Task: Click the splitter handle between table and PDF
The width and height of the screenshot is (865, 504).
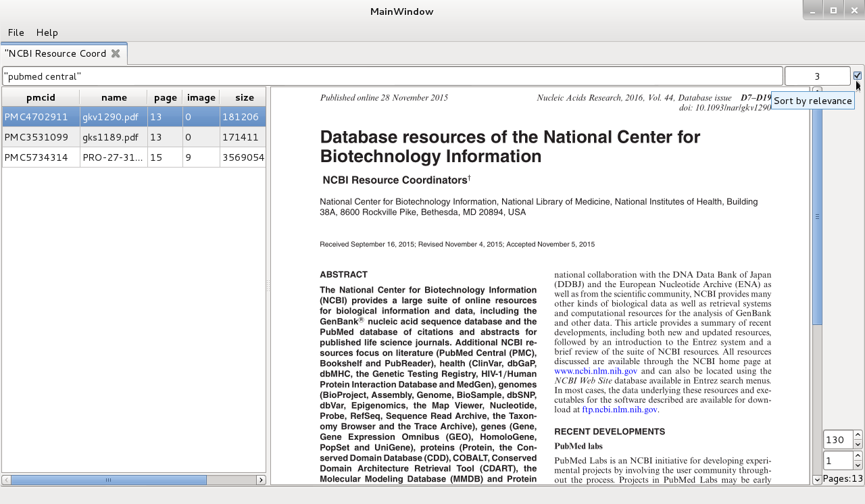Action: tap(268, 286)
